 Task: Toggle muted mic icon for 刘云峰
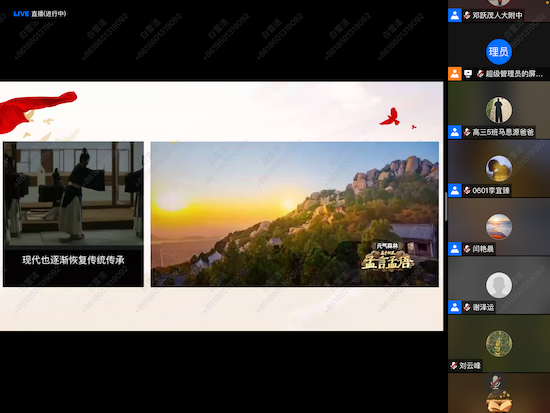[x=454, y=366]
